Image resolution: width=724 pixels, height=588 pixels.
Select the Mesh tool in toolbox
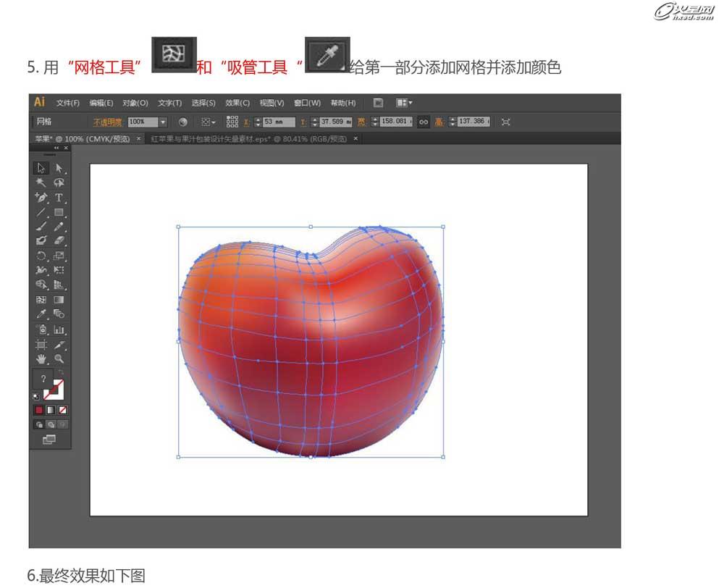coord(41,299)
